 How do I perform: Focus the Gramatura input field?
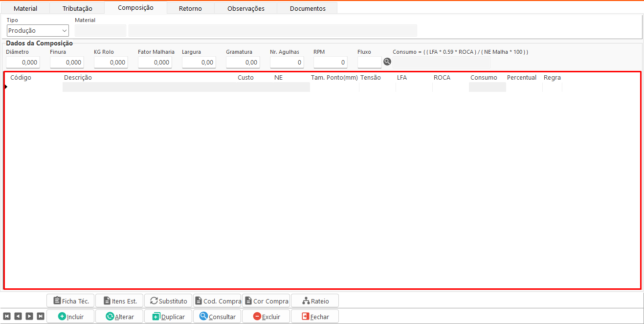(243, 63)
